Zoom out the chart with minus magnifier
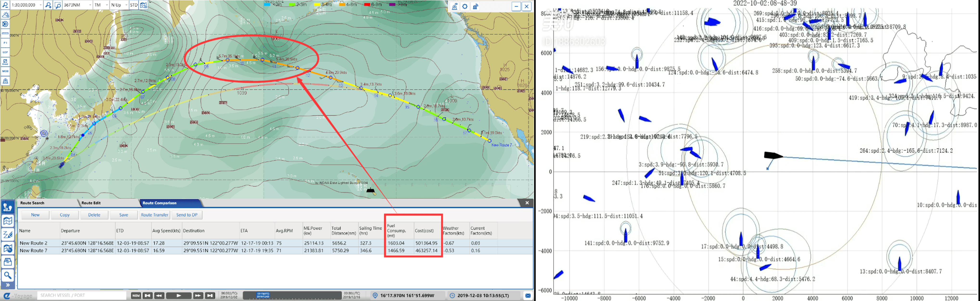The height and width of the screenshot is (301, 980). click(5, 5)
